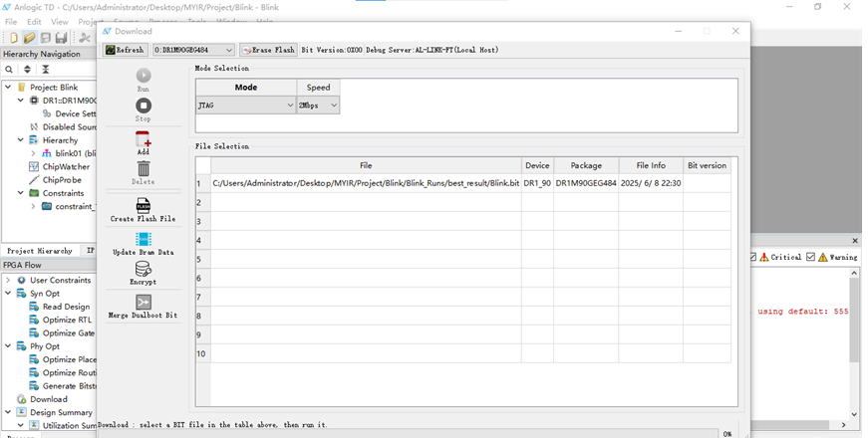
Task: Click the File Info column header
Action: (x=651, y=165)
